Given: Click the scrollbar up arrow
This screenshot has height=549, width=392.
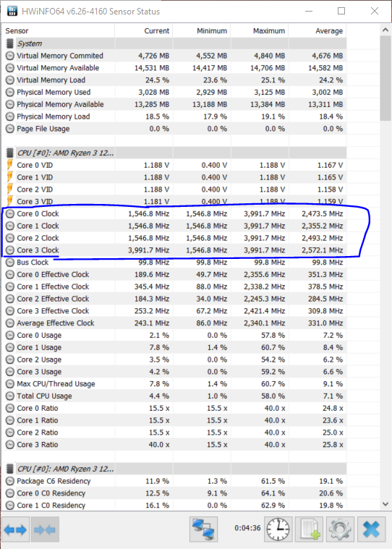Looking at the screenshot, I should coord(385,30).
